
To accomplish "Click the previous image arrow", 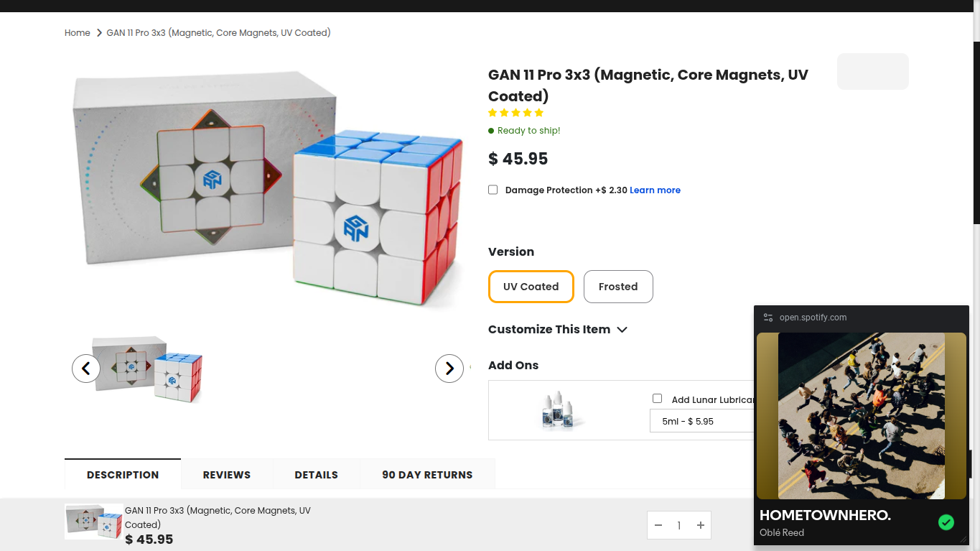I will [x=86, y=369].
